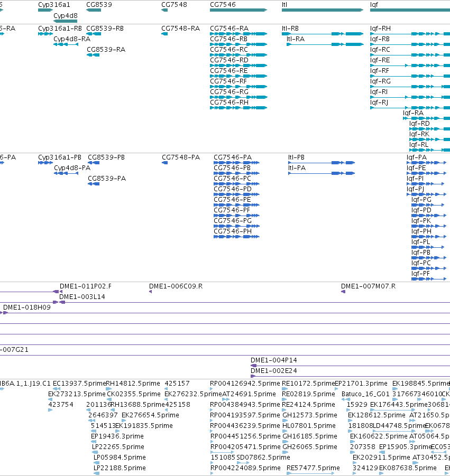Image resolution: width=450 pixels, height=476 pixels.
Task: Click the GH12573.5prime EST label
Action: (310, 415)
